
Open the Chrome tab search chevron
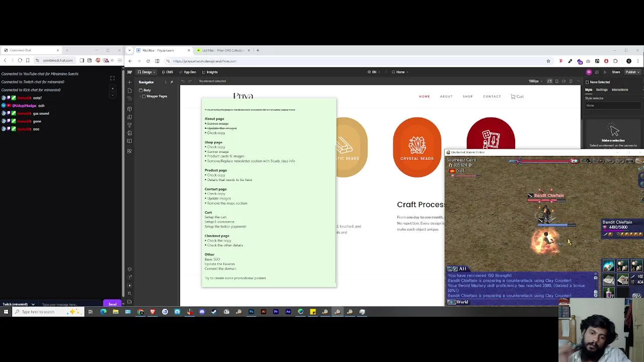[x=130, y=50]
